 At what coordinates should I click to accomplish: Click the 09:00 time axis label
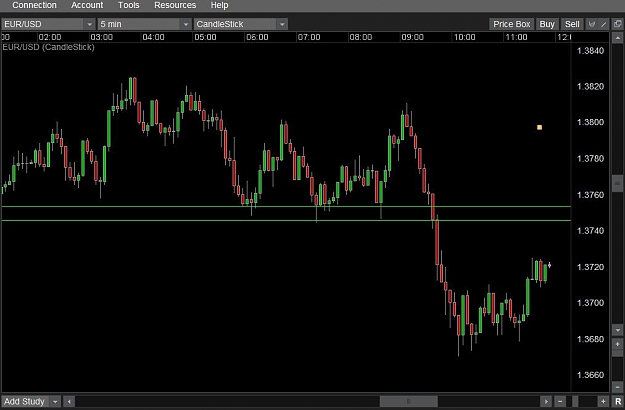(412, 37)
